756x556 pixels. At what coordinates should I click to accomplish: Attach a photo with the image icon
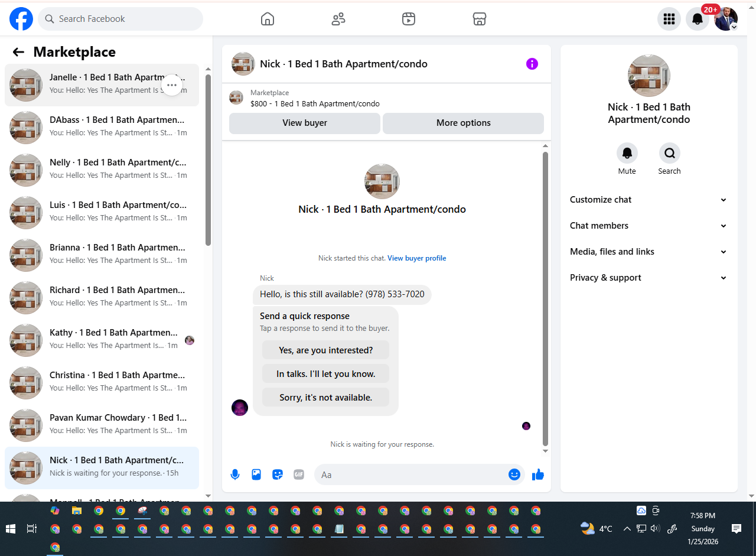pos(256,474)
